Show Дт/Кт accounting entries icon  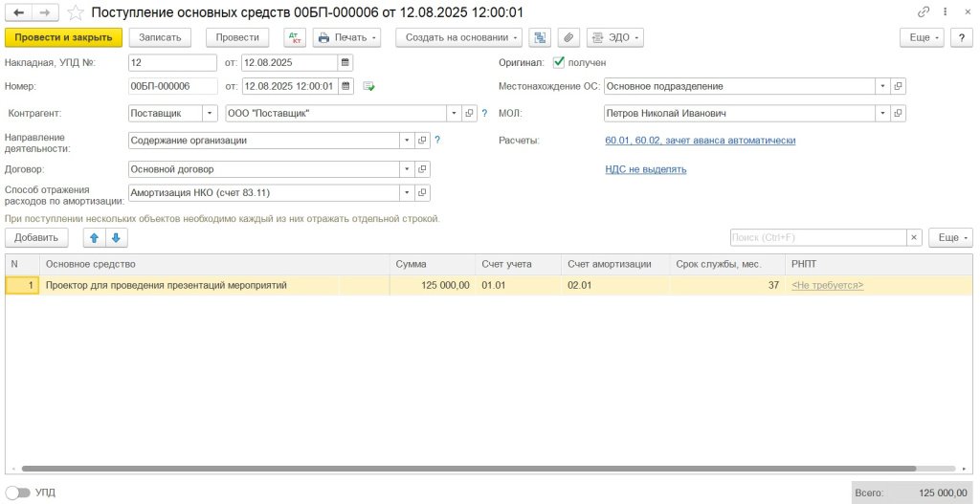[294, 37]
